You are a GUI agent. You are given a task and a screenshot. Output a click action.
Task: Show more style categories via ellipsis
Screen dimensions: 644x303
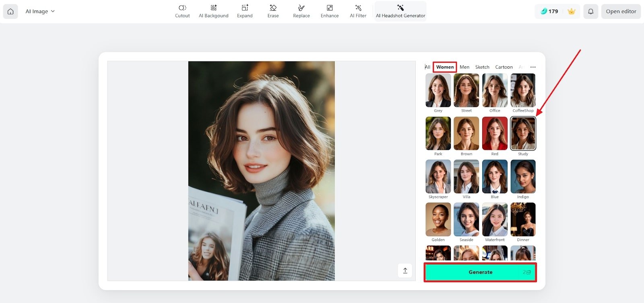coord(533,67)
